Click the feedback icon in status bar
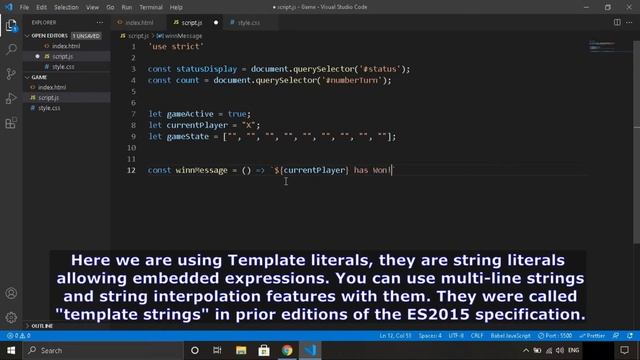Screen dimensions: 640x360 click(x=616, y=336)
